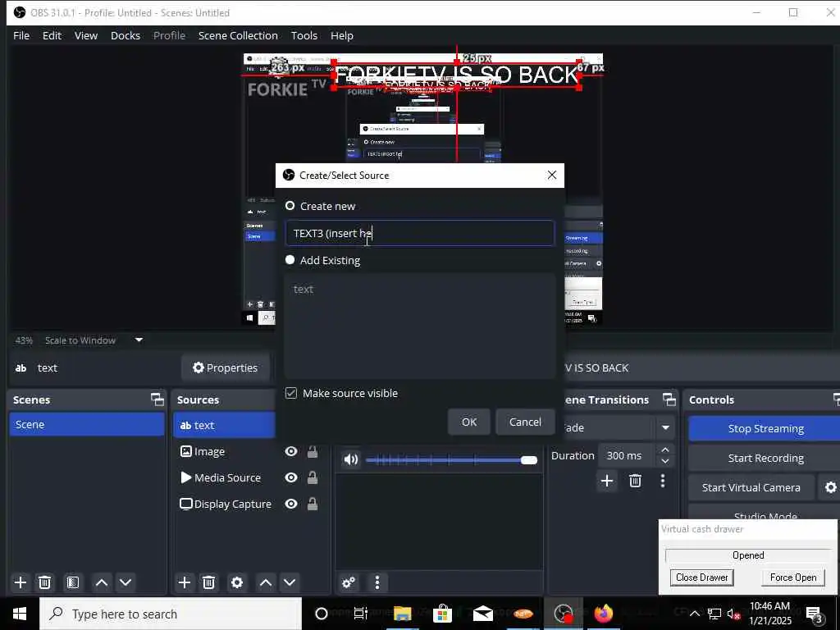Increase transition duration with the up arrow

tap(665, 450)
